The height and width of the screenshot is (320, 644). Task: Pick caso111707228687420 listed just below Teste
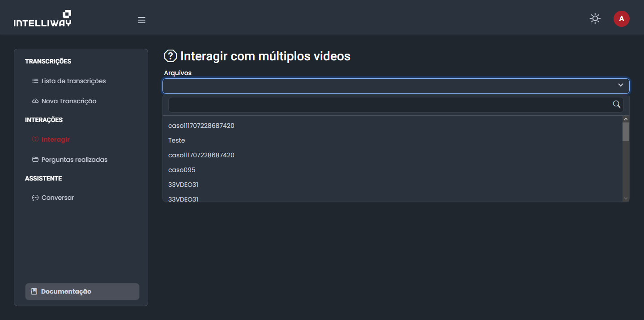coord(201,155)
